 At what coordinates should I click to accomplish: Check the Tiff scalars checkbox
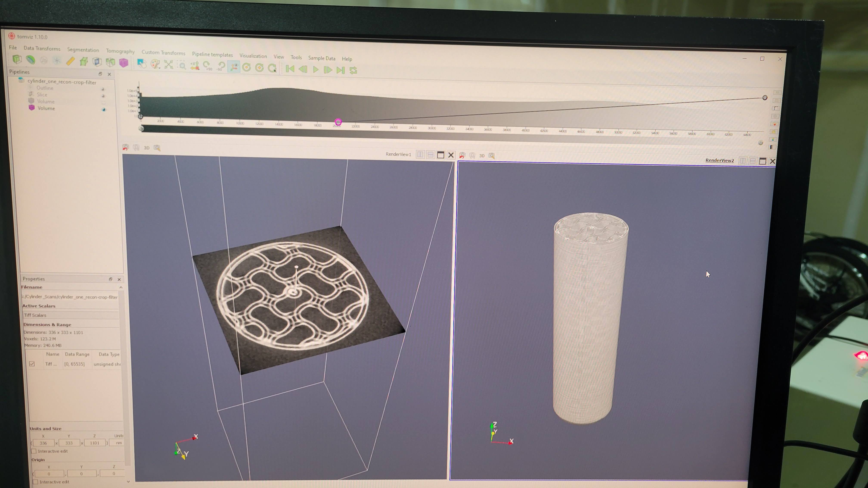point(32,364)
